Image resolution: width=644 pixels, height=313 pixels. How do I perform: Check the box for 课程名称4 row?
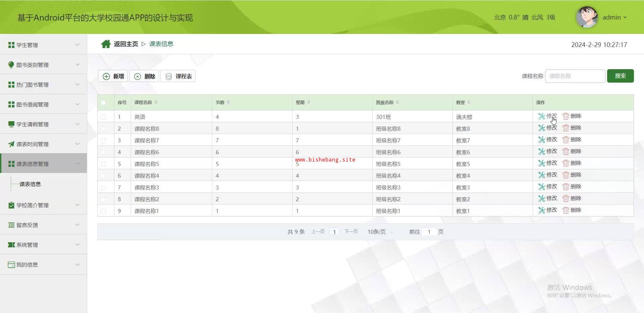103,176
